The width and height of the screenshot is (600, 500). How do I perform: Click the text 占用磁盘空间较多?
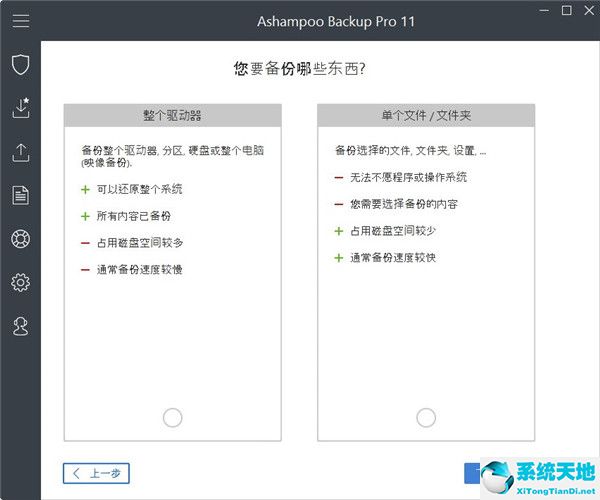[140, 243]
